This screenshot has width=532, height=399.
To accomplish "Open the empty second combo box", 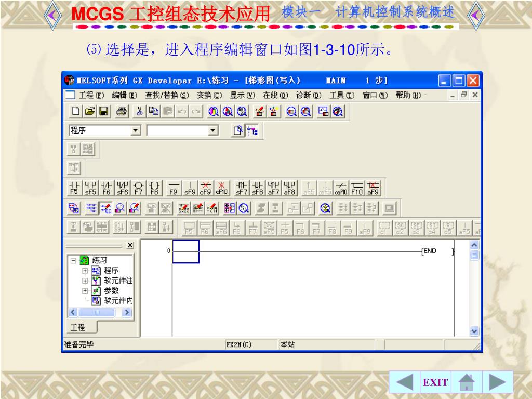I will (212, 130).
